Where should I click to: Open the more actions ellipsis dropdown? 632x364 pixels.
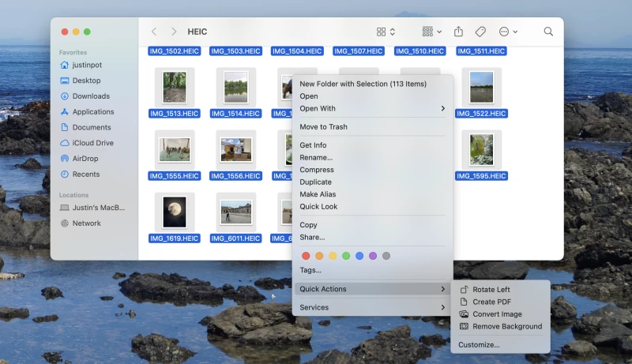click(x=508, y=32)
